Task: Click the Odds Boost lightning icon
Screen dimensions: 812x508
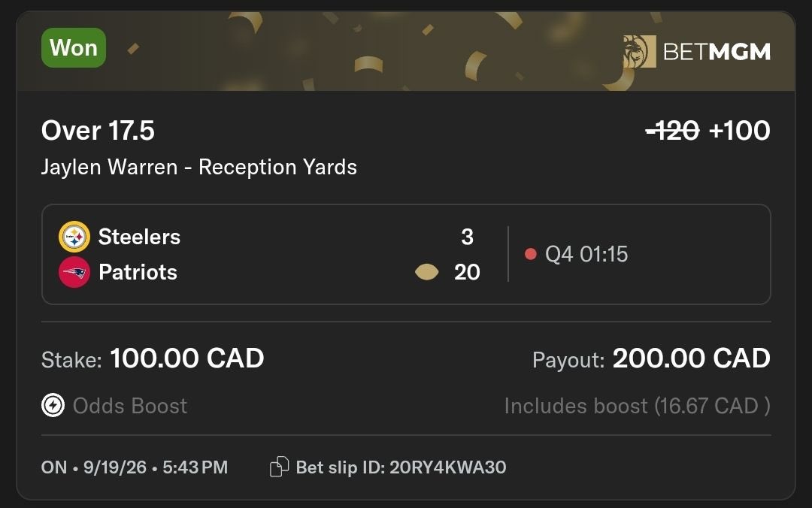Action: click(x=53, y=406)
